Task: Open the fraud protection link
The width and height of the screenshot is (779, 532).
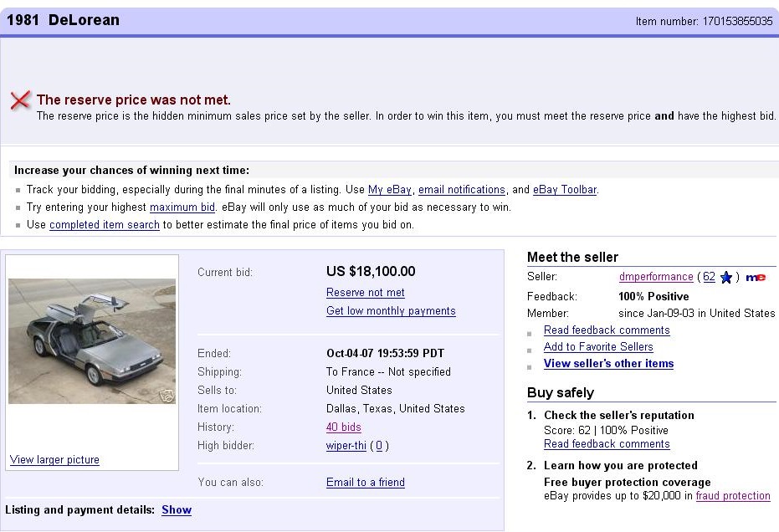Action: [x=733, y=496]
